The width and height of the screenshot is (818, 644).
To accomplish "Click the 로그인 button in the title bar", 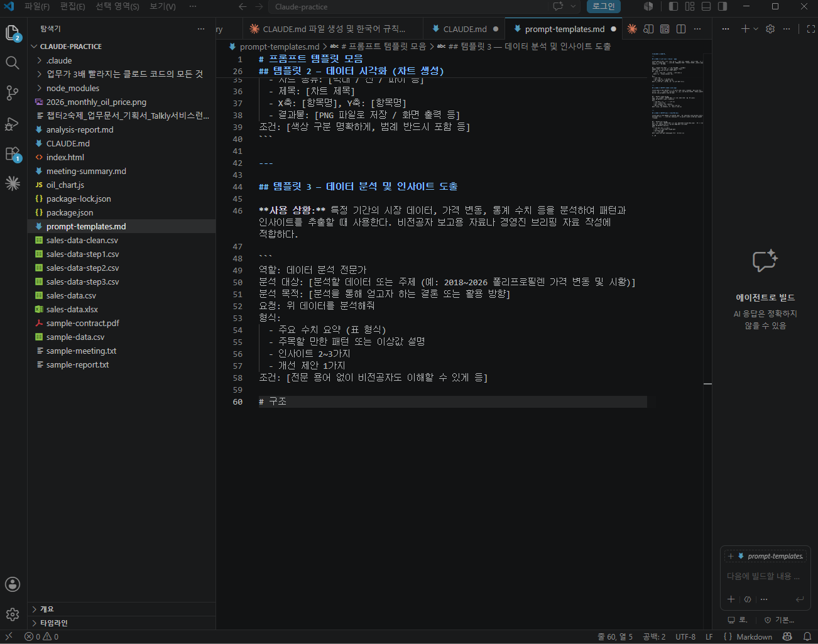I will tap(604, 6).
